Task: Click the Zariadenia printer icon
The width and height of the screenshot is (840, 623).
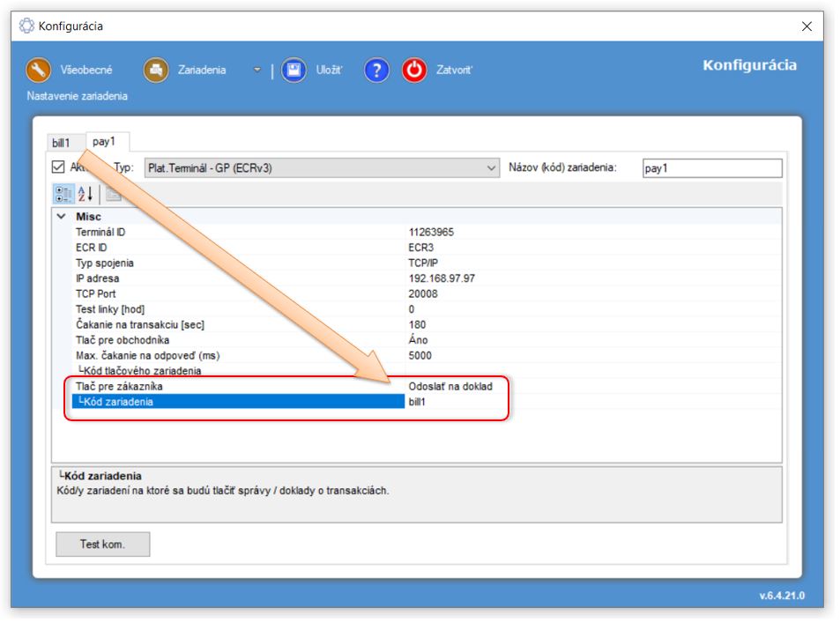Action: 156,70
